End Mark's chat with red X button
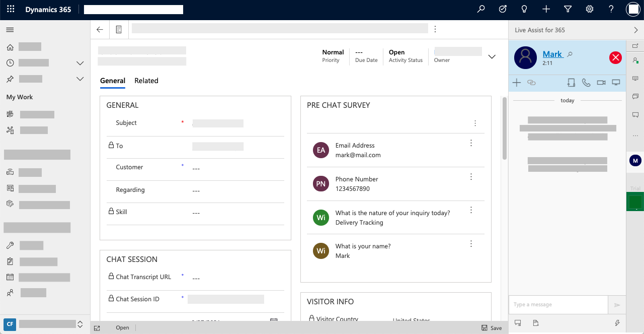Viewport: 644px width, 334px height. (615, 57)
